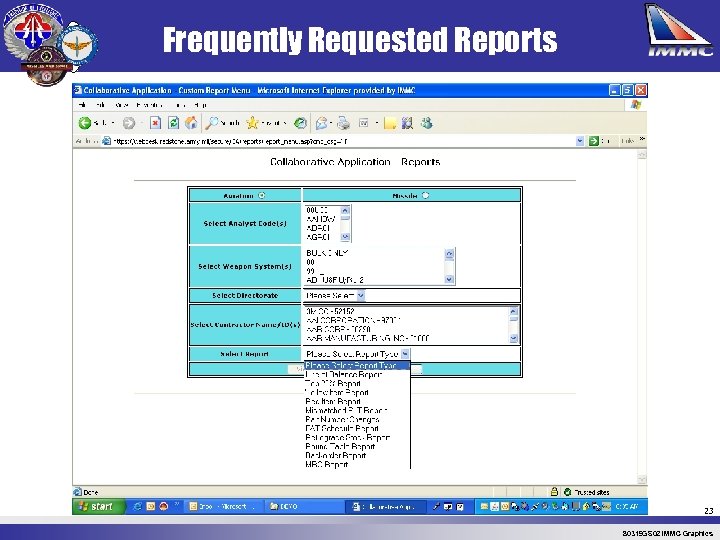720x540 pixels.
Task: Select the highlighted Please Select Report Type entry
Action: click(357, 366)
